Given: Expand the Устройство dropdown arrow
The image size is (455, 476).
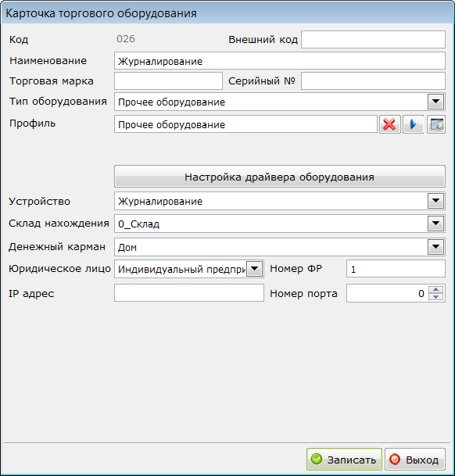Looking at the screenshot, I should pyautogui.click(x=436, y=201).
